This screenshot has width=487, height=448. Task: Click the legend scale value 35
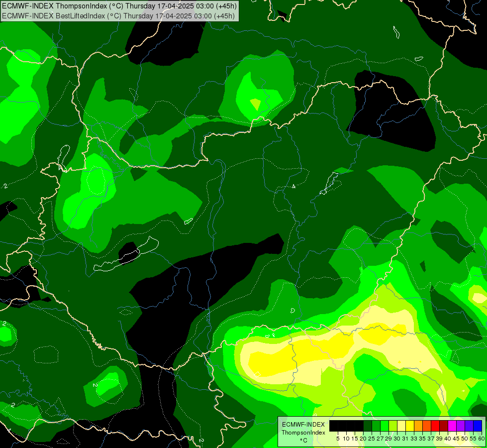(x=422, y=439)
